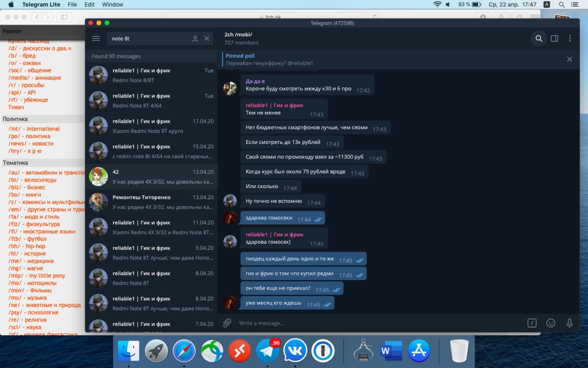
Task: Click Wi-Fi icon in menu bar
Action: click(x=437, y=5)
